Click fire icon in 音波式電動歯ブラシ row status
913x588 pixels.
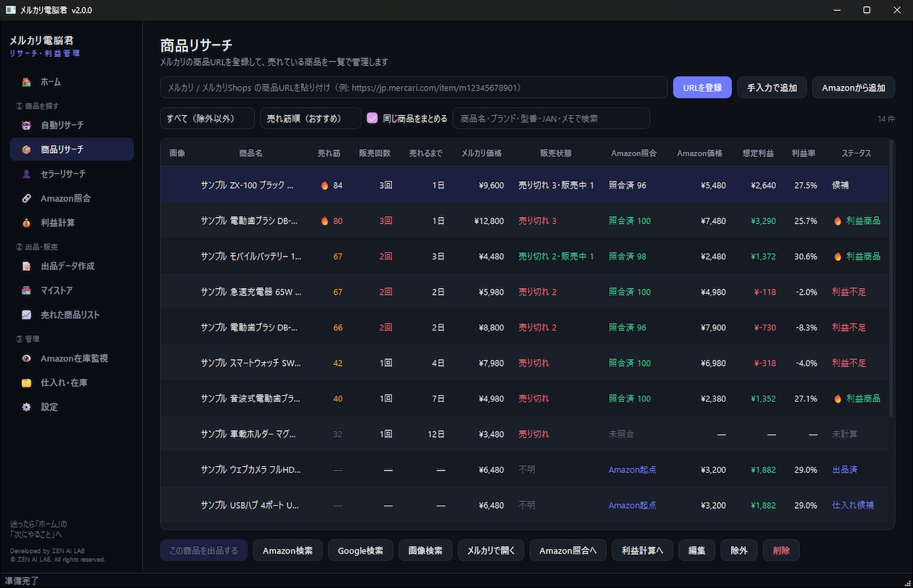click(x=837, y=398)
